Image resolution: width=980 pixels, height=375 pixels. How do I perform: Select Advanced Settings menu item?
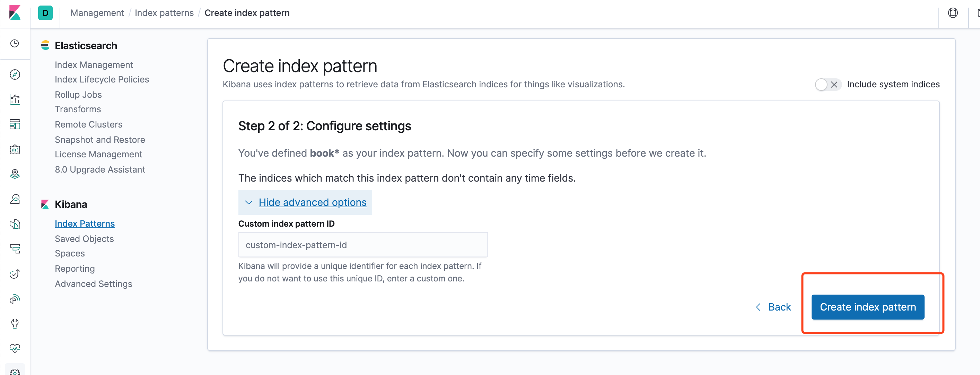(93, 284)
